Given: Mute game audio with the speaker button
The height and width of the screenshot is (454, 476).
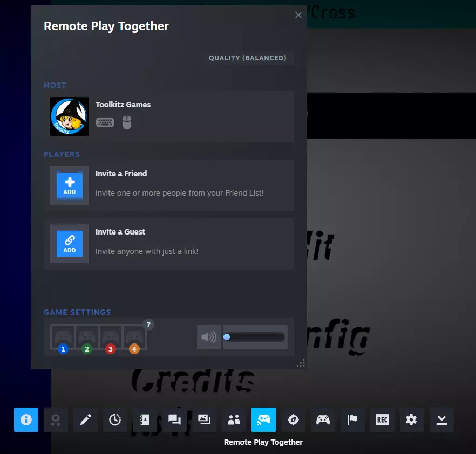Looking at the screenshot, I should click(209, 337).
